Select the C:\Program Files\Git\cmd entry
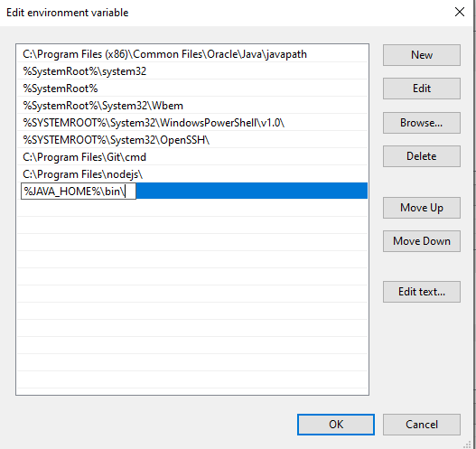The height and width of the screenshot is (449, 476). (192, 157)
